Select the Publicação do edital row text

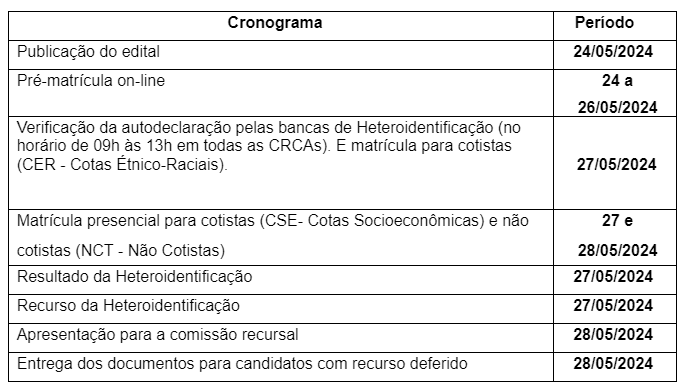pyautogui.click(x=88, y=52)
